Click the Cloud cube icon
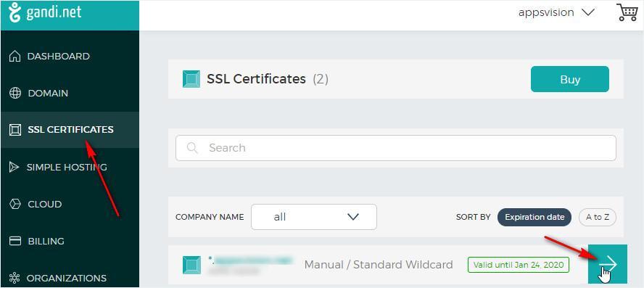Screen dimensions: 644x288 click(x=15, y=204)
